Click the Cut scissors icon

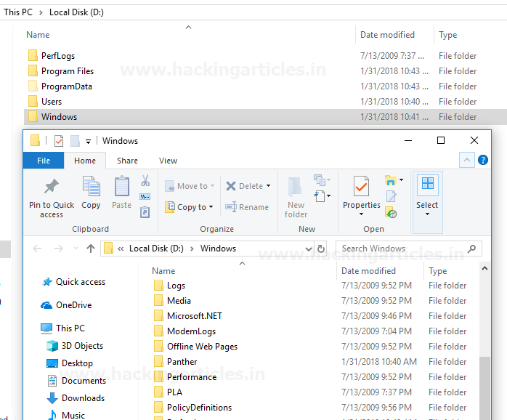click(145, 180)
